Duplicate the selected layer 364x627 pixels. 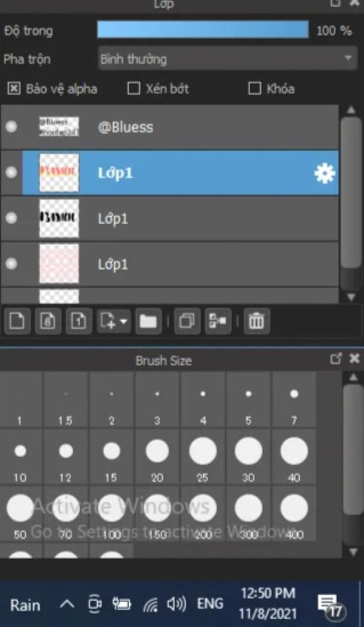coord(187,321)
